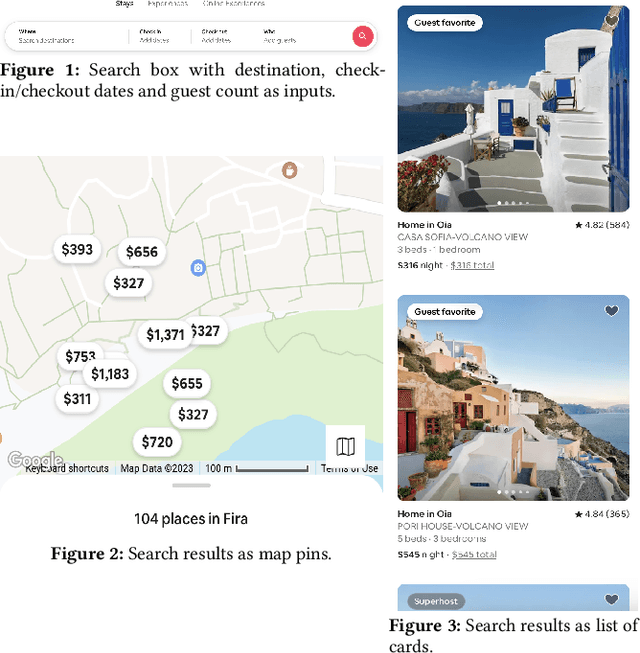Click the $545 total price link
640x653 pixels.
click(473, 554)
